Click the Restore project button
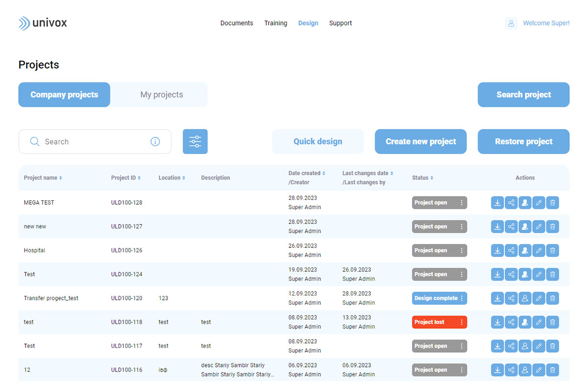 (x=524, y=142)
